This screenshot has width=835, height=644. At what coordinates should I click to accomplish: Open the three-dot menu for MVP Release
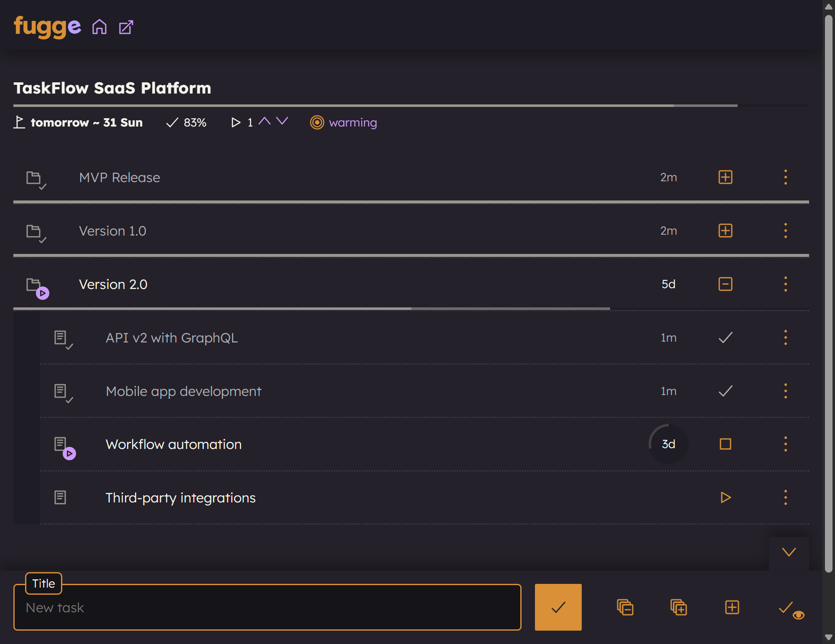pos(785,177)
